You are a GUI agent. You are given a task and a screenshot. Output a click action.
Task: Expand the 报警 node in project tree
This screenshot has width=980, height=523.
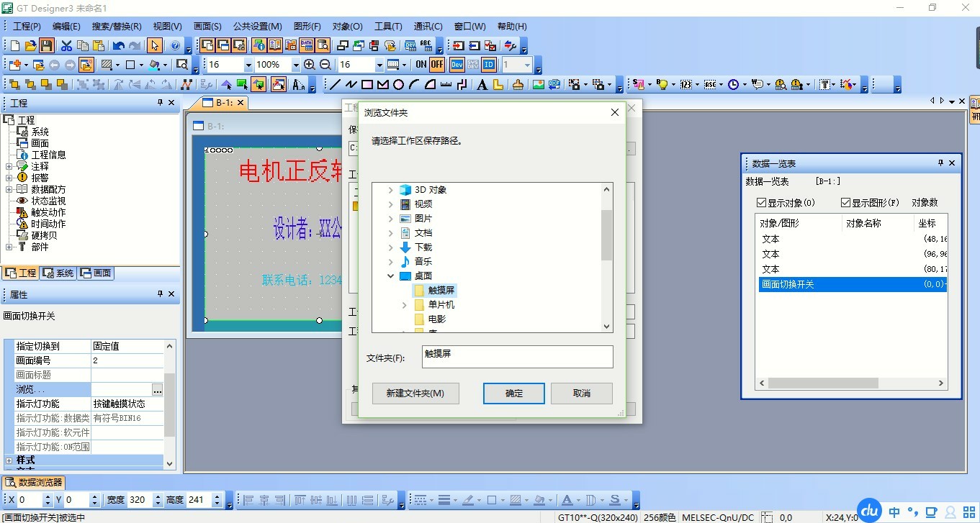tap(9, 178)
